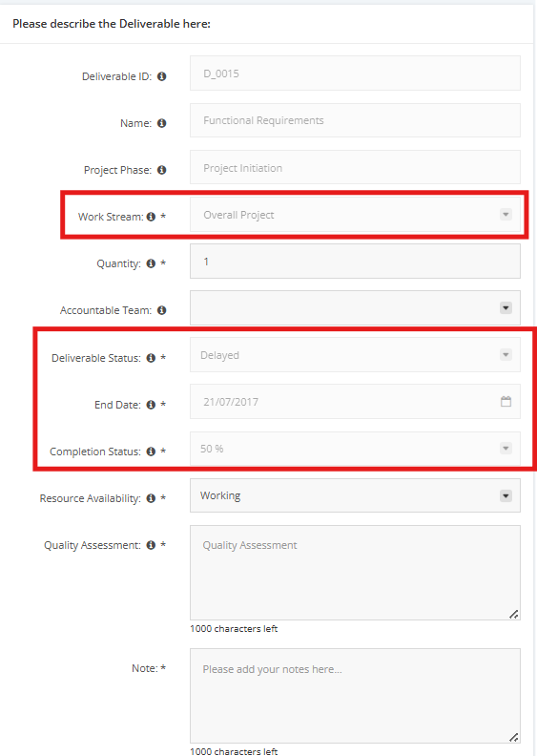
Task: Open the End Date calendar picker icon
Action: 506,401
